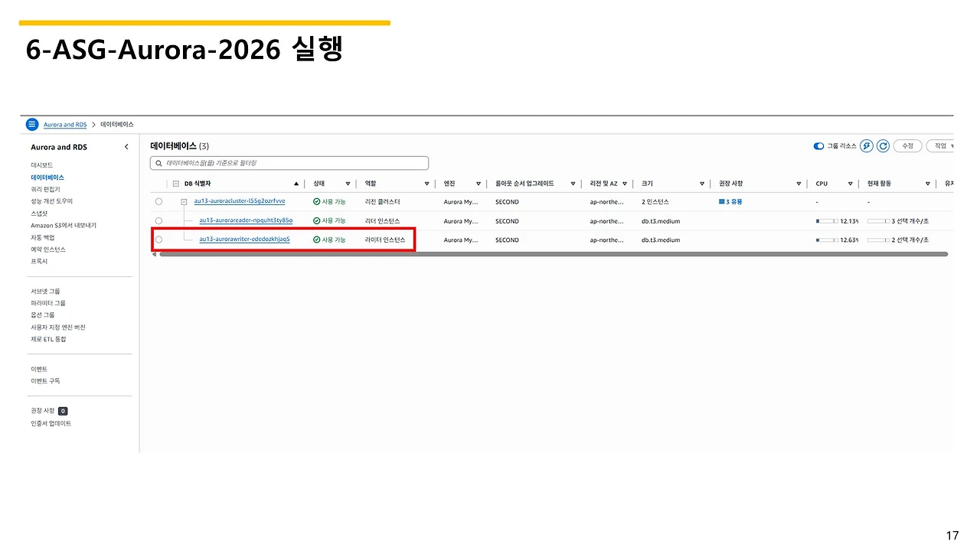980x551 pixels.
Task: Sort by DB 식별자 ascending arrow
Action: (296, 184)
